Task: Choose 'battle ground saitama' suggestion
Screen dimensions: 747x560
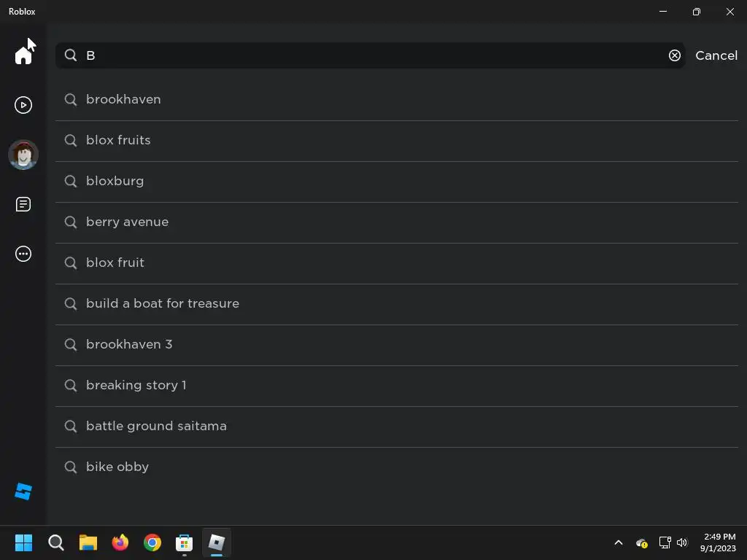Action: pos(397,427)
